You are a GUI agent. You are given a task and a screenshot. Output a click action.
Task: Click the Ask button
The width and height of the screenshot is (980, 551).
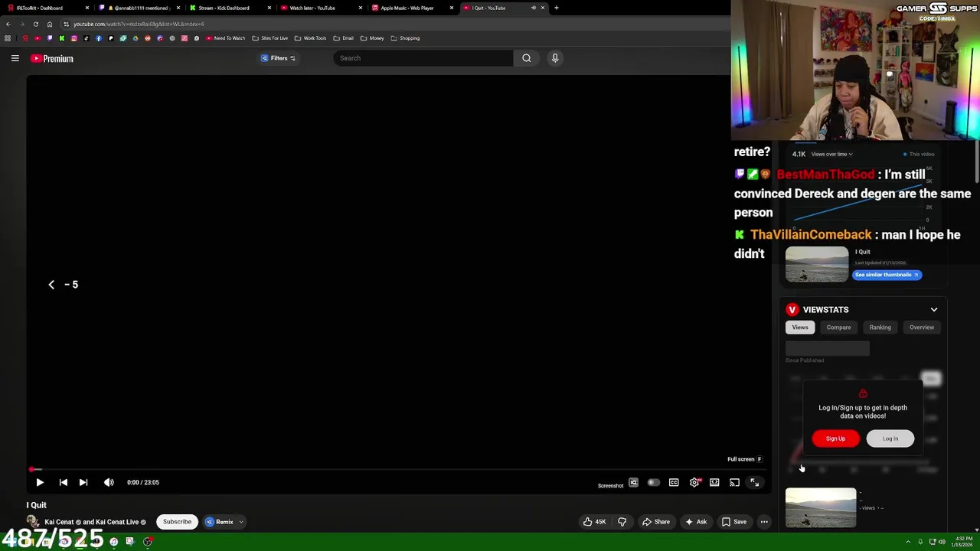(695, 522)
